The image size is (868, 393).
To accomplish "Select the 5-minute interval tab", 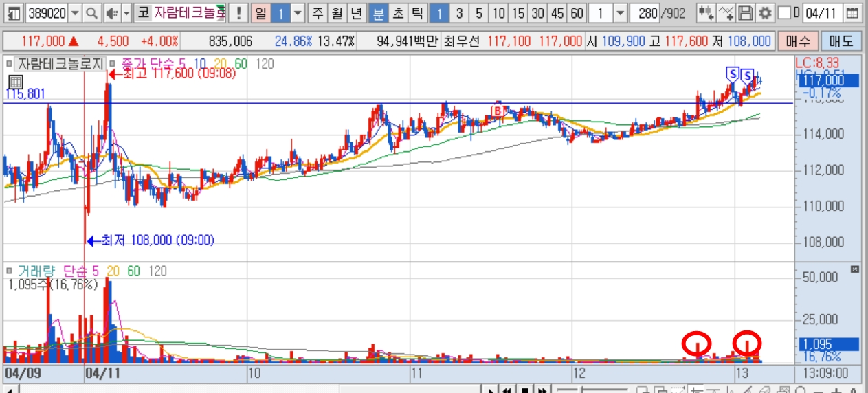I will coord(479,12).
